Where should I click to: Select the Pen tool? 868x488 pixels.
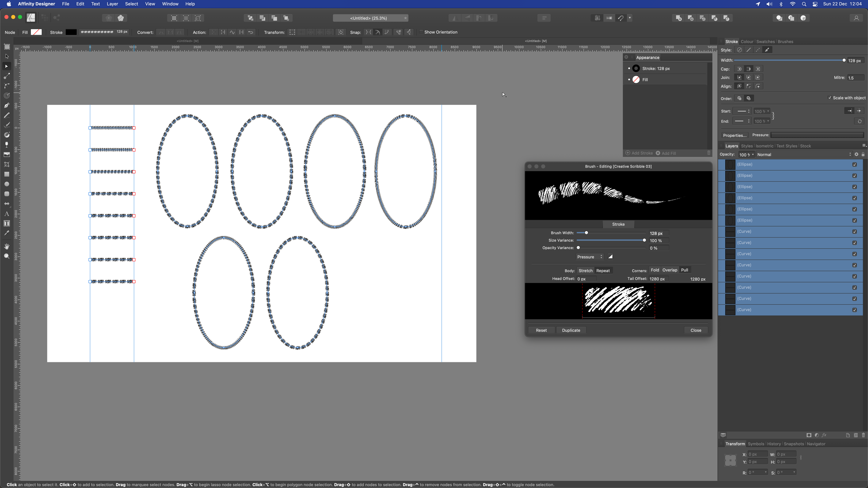point(7,105)
